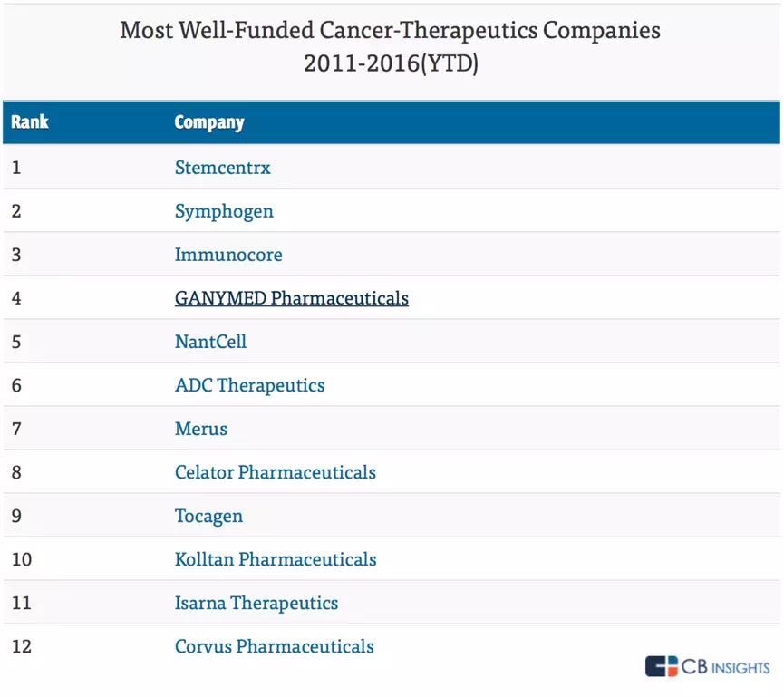The height and width of the screenshot is (697, 784).
Task: Click the Merus link
Action: (201, 429)
